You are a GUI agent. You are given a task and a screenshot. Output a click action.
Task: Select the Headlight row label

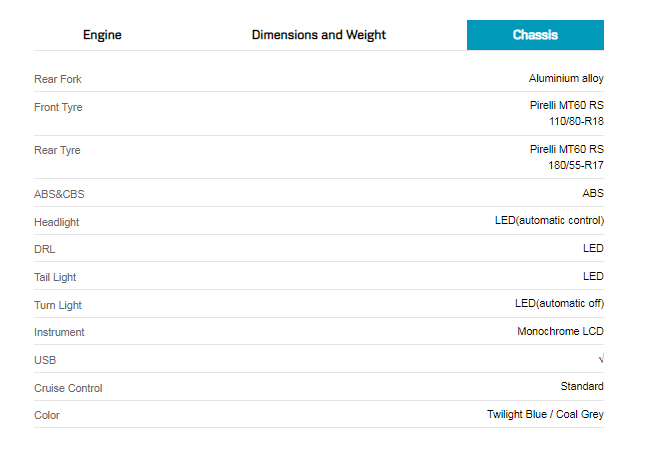tap(56, 222)
